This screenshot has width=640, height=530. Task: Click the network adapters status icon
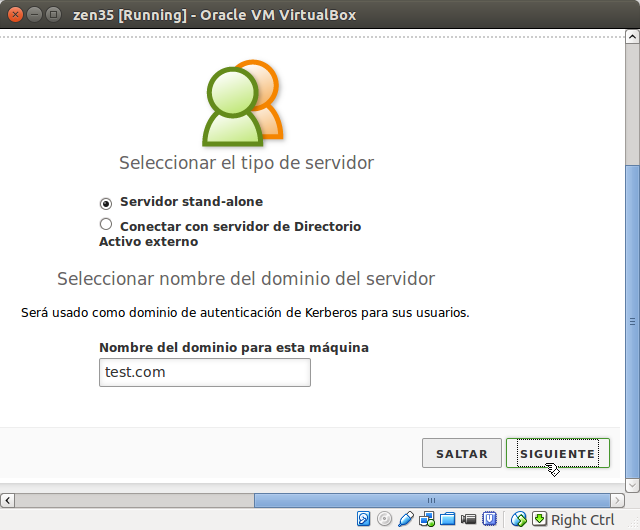point(427,519)
